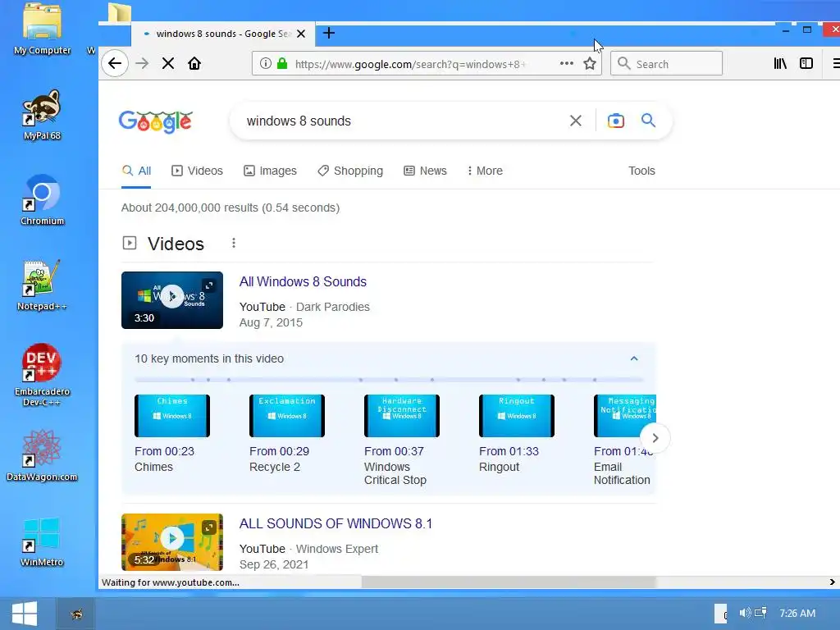Screen dimensions: 840x630
Task: Launch MyPal 68 desktop shortcut
Action: [43, 115]
